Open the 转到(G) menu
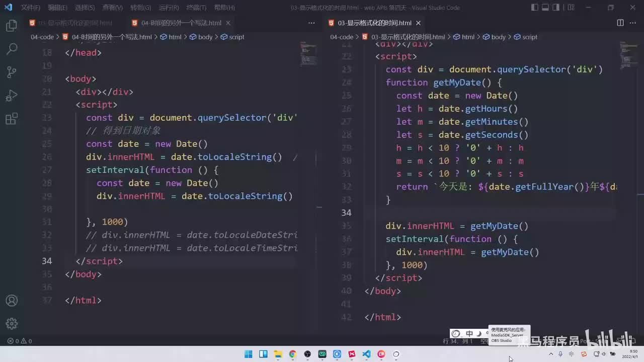The height and width of the screenshot is (362, 644). click(140, 8)
